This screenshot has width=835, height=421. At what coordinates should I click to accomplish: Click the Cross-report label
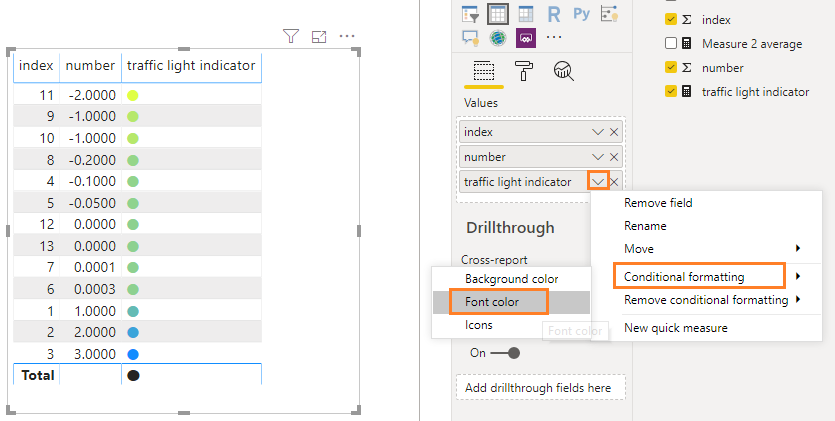pos(494,260)
